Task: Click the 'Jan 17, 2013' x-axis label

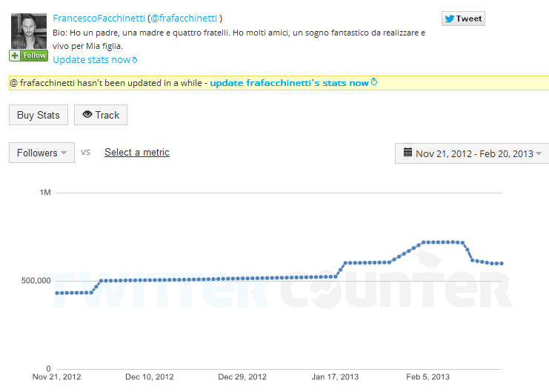Action: [x=335, y=377]
